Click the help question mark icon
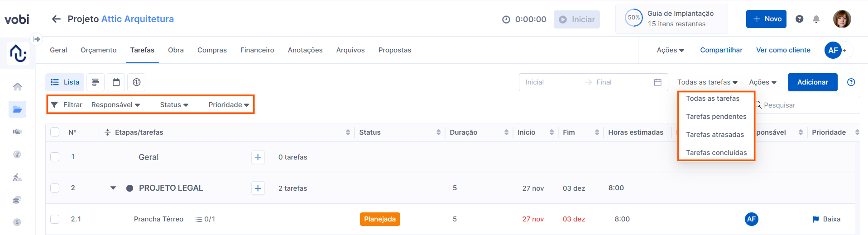The height and width of the screenshot is (235, 868). click(x=800, y=19)
